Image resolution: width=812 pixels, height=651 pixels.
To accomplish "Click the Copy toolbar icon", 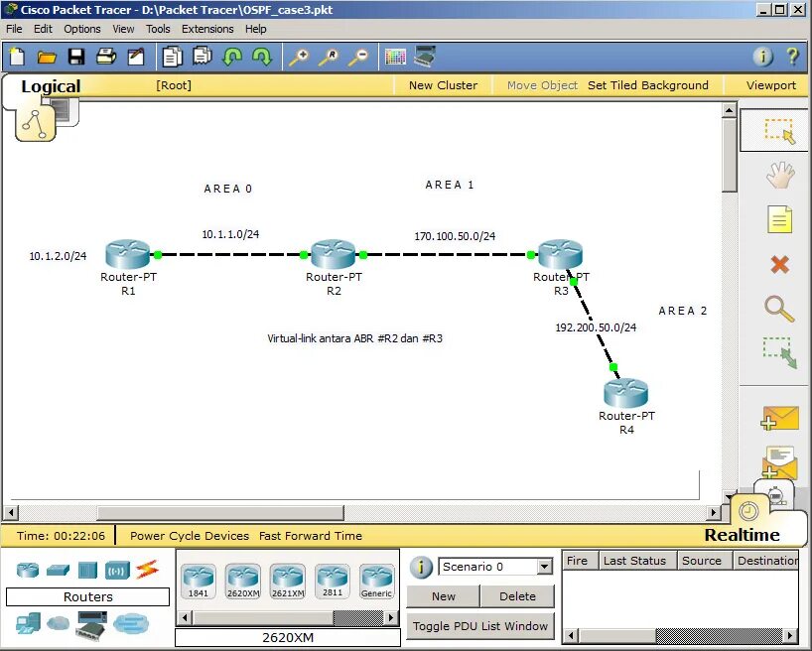I will (x=173, y=57).
